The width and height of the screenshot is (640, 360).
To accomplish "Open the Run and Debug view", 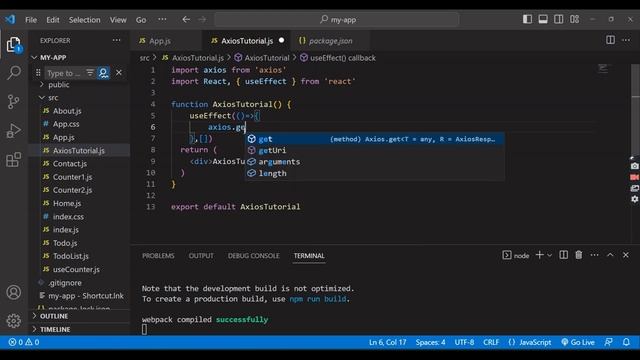I will click(x=13, y=131).
